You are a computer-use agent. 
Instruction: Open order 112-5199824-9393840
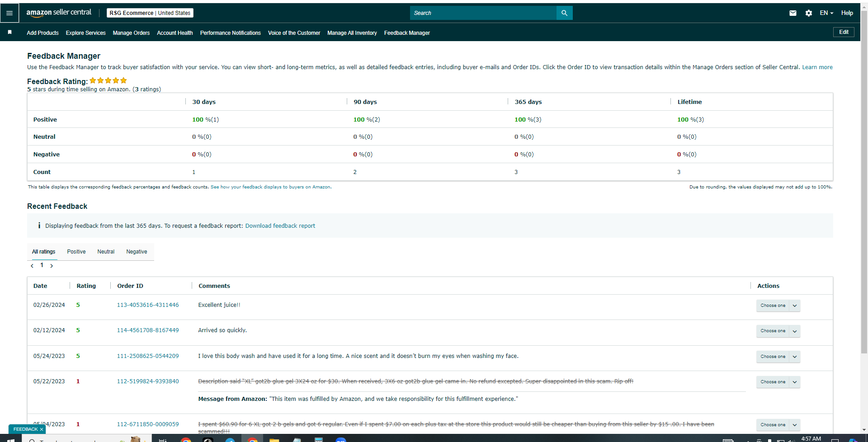click(148, 381)
